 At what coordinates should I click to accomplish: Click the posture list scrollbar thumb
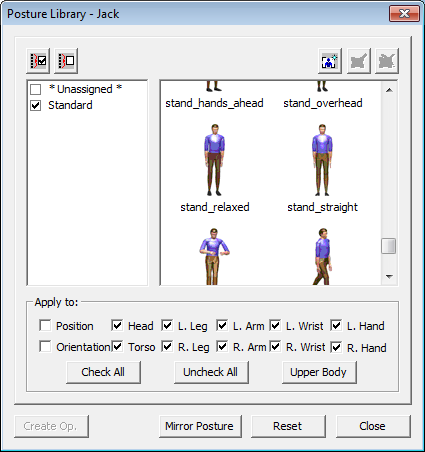[x=389, y=246]
